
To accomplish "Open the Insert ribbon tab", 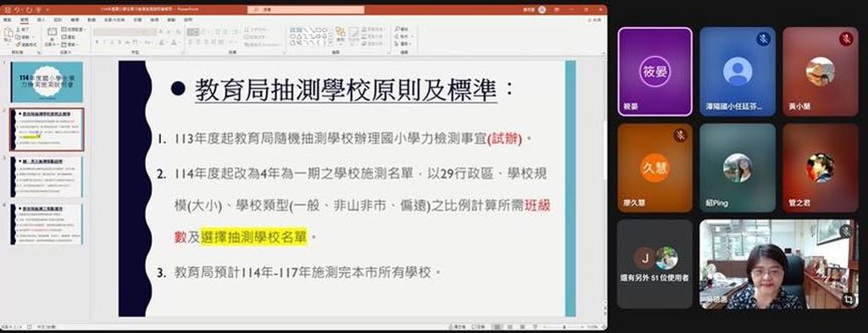I will click(42, 20).
